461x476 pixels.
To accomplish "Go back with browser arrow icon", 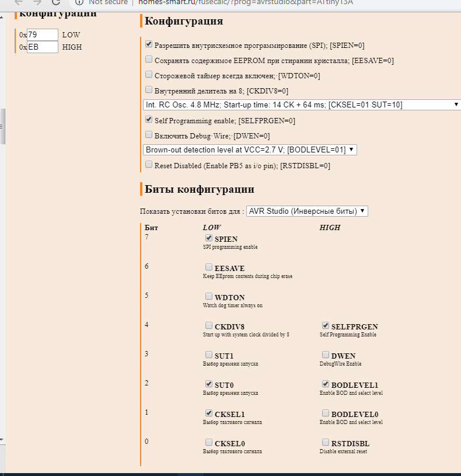I will coord(19,2).
